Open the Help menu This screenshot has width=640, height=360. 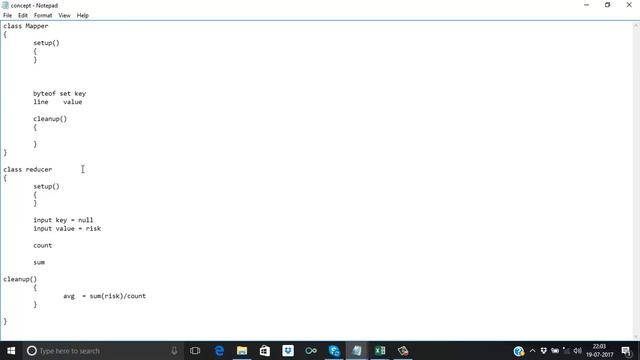click(83, 16)
